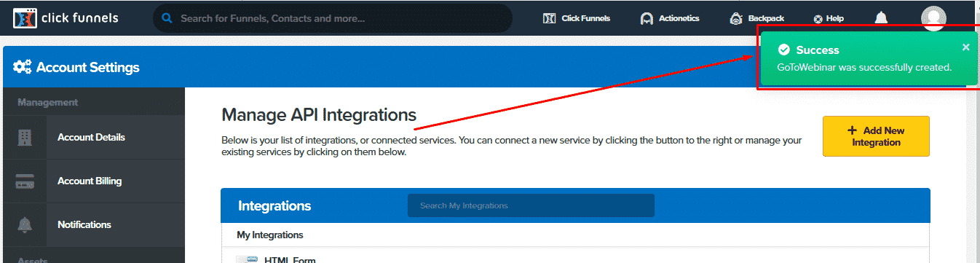Click the HTML Form integration icon
This screenshot has width=980, height=263.
click(248, 259)
